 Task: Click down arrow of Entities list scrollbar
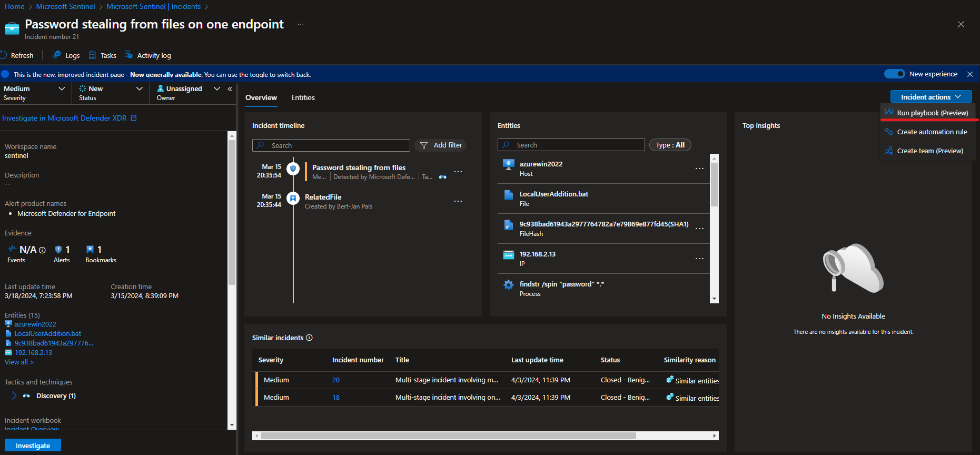pos(715,299)
